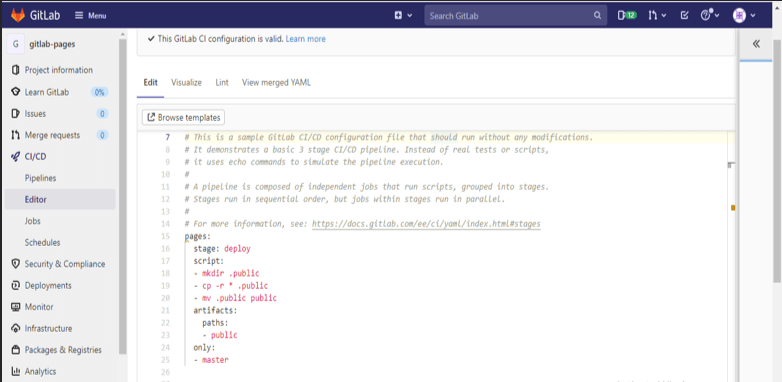Collapse right panel with double chevron
This screenshot has width=782, height=382.
click(x=756, y=44)
